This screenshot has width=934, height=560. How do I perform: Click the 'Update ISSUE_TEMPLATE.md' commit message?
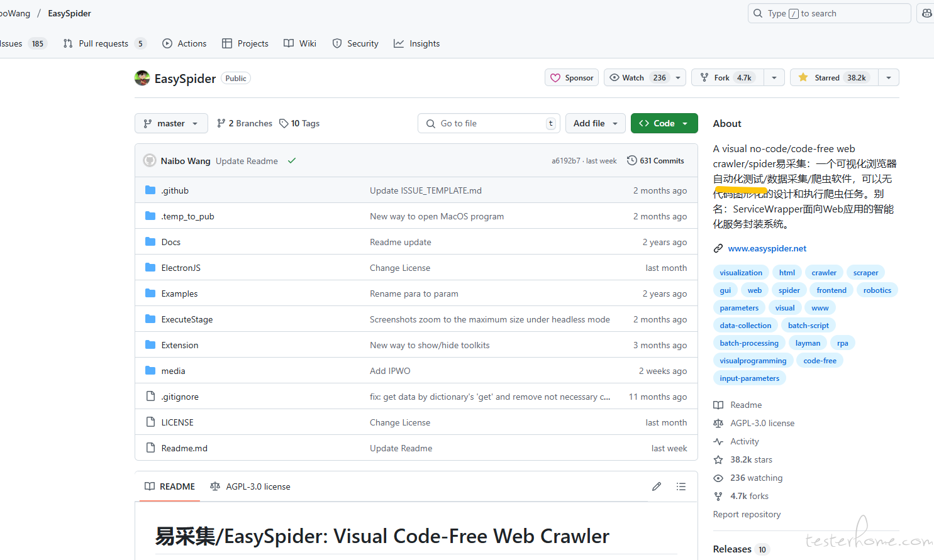tap(426, 190)
